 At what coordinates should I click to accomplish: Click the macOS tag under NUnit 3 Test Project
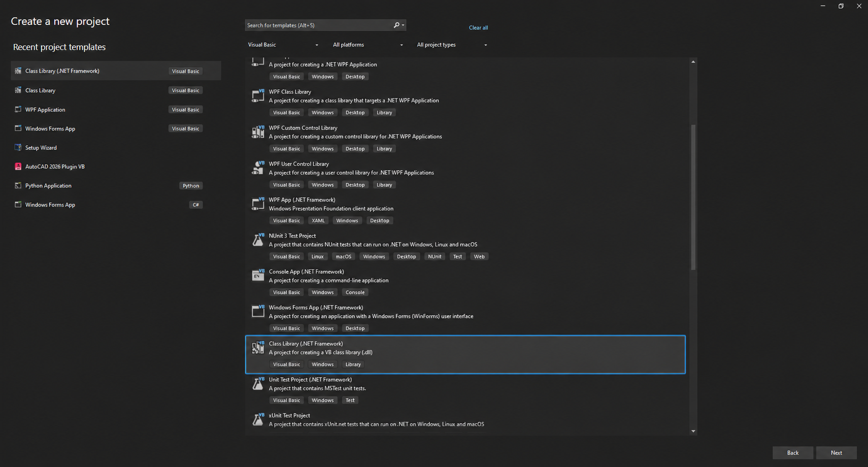coord(344,257)
